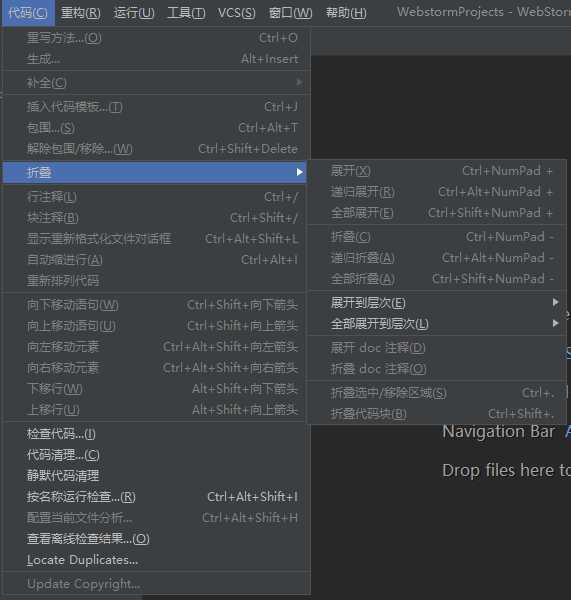Choose 显示重新格式化文件对话框

click(x=155, y=239)
